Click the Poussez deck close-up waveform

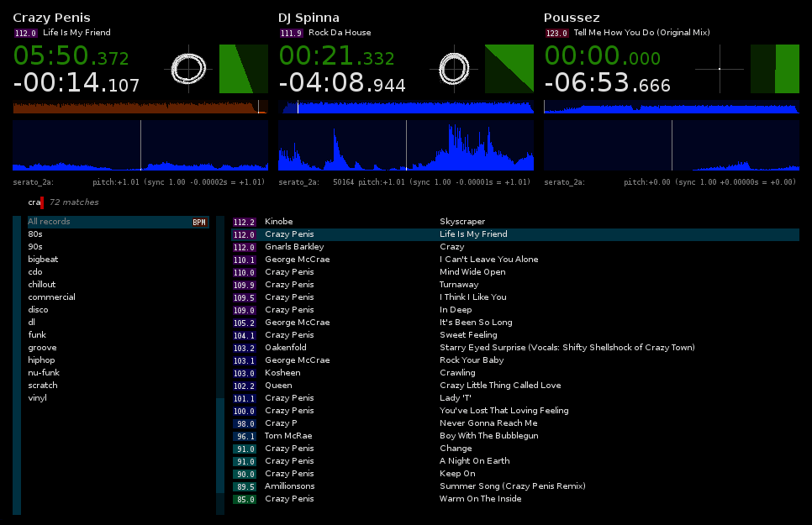click(672, 145)
